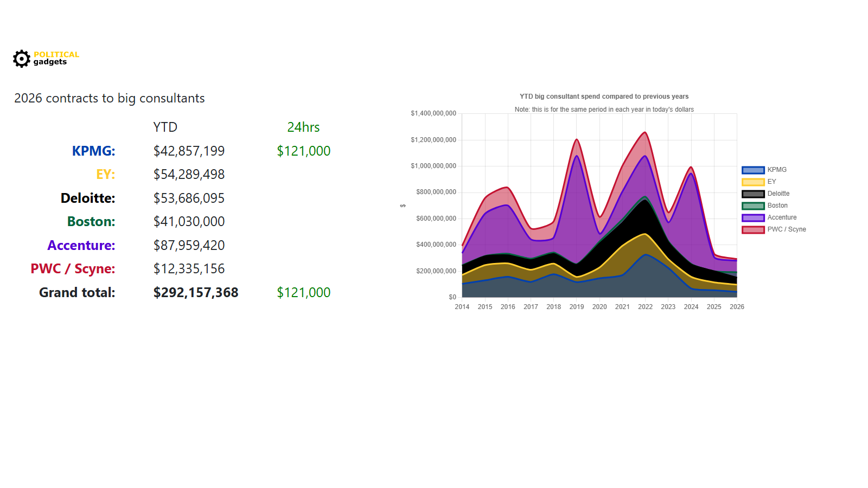Click grand total YTD $292,157,368
The height and width of the screenshot is (488, 868).
tap(196, 292)
